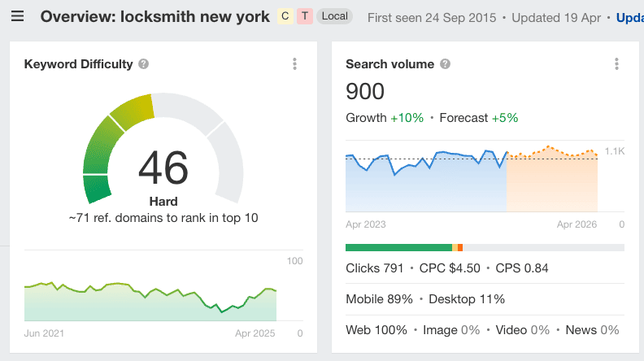644x361 pixels.
Task: Open Keyword Difficulty card options menu
Action: [294, 64]
